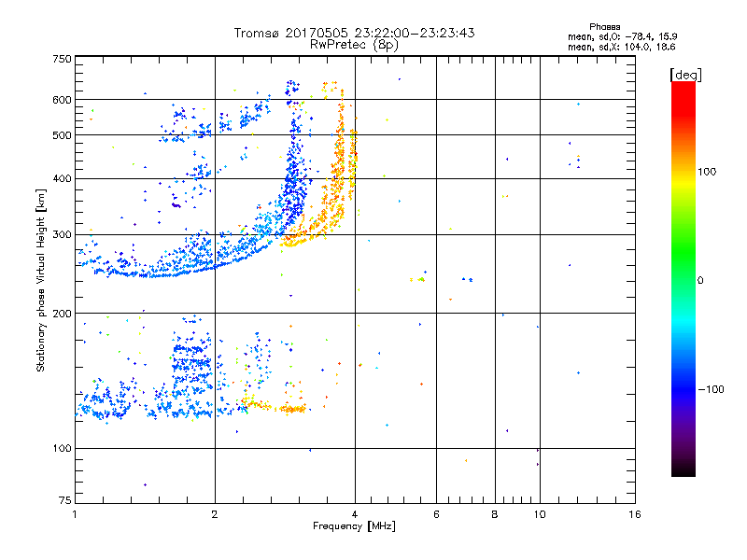Click the dense blue E-layer cluster below 200 km
Image resolution: width=747 pixels, height=560 pixels.
coord(190,367)
